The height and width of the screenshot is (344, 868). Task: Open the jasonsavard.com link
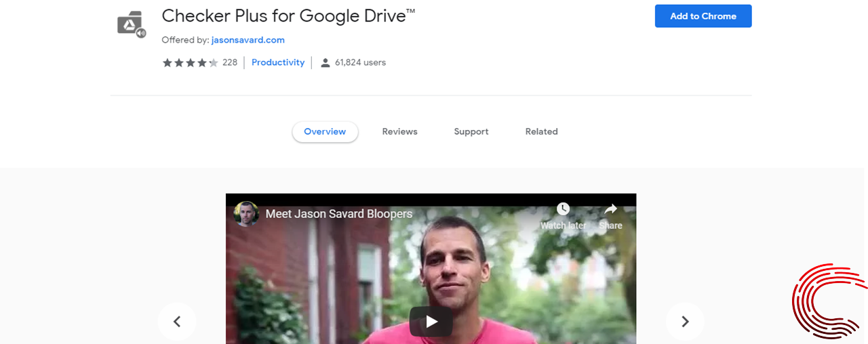pos(248,40)
